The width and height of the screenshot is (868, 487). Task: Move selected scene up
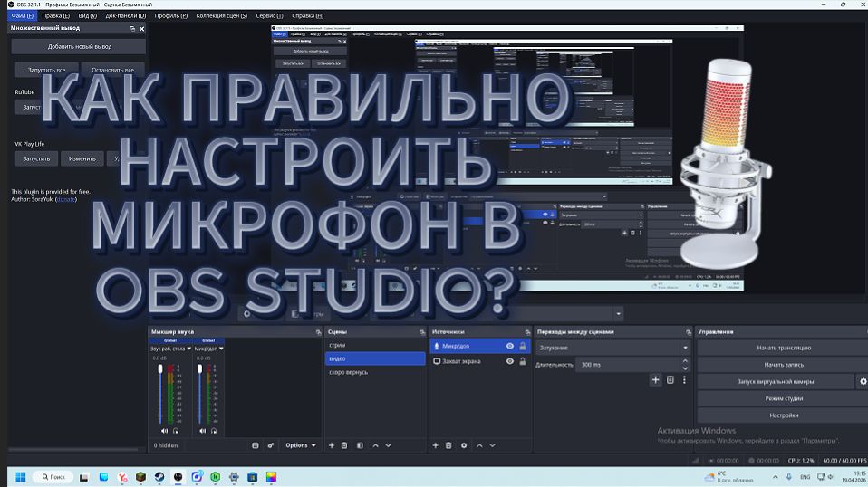point(375,445)
